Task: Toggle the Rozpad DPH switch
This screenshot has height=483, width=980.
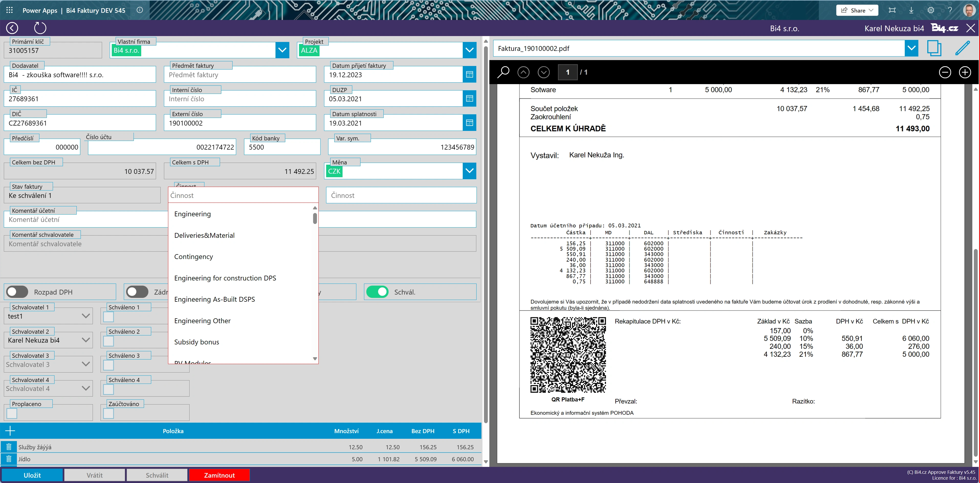Action: (17, 292)
